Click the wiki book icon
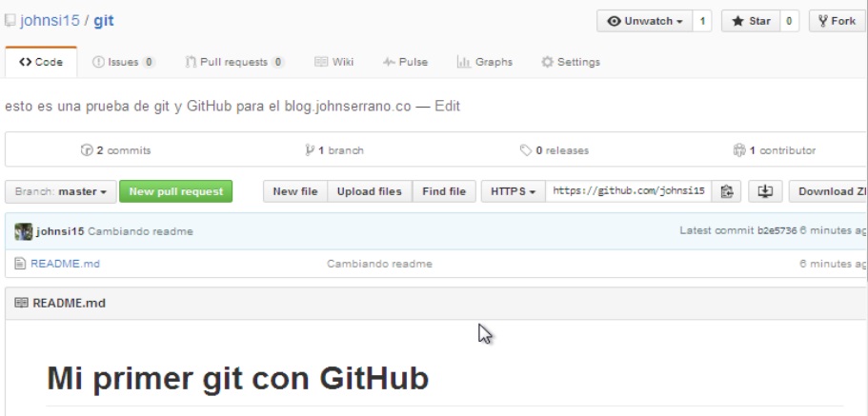 click(321, 62)
